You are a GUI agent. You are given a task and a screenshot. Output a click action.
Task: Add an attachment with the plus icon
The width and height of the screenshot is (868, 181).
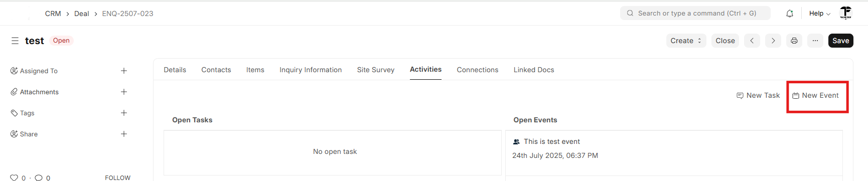124,92
